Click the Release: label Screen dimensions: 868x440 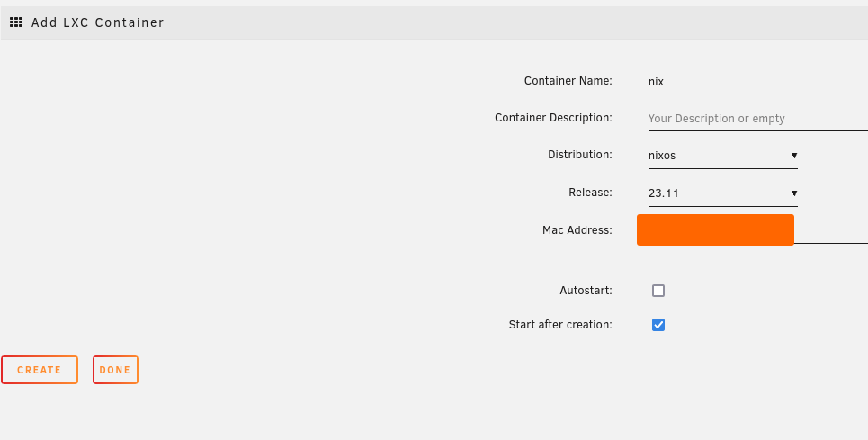(x=591, y=192)
